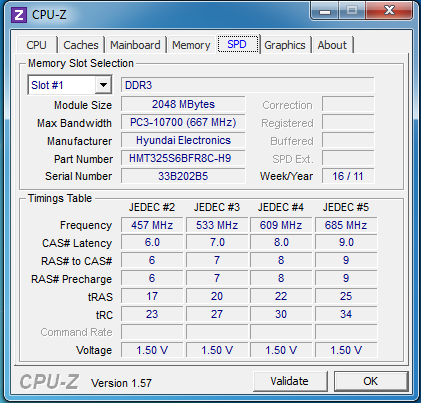421x403 pixels.
Task: Click the CAS# Latency 9.0 cell
Action: pyautogui.click(x=346, y=242)
